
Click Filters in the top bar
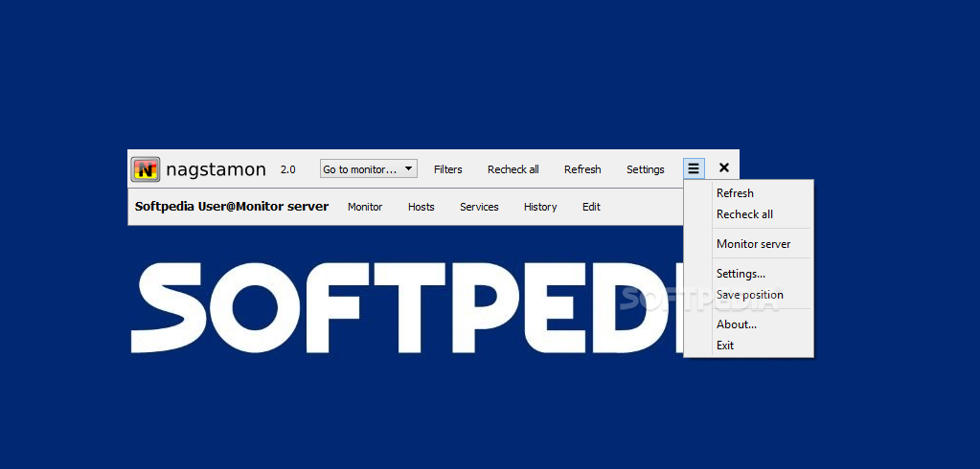click(448, 169)
